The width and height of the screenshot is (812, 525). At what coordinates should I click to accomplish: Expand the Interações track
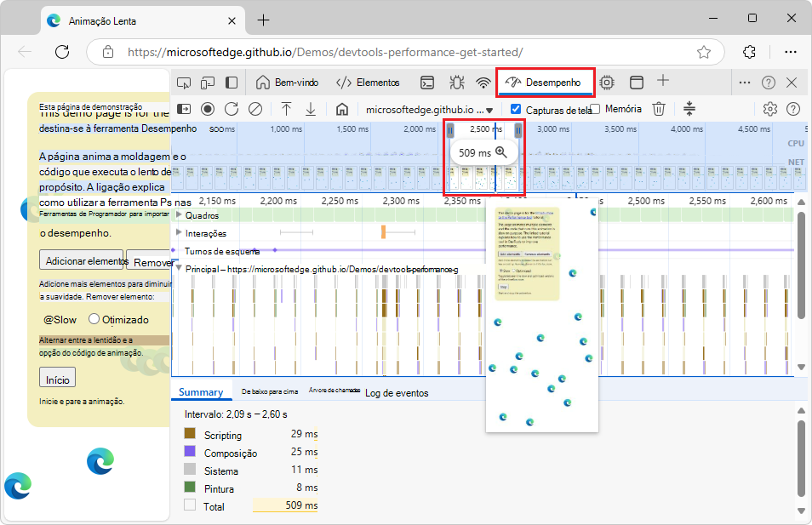179,233
